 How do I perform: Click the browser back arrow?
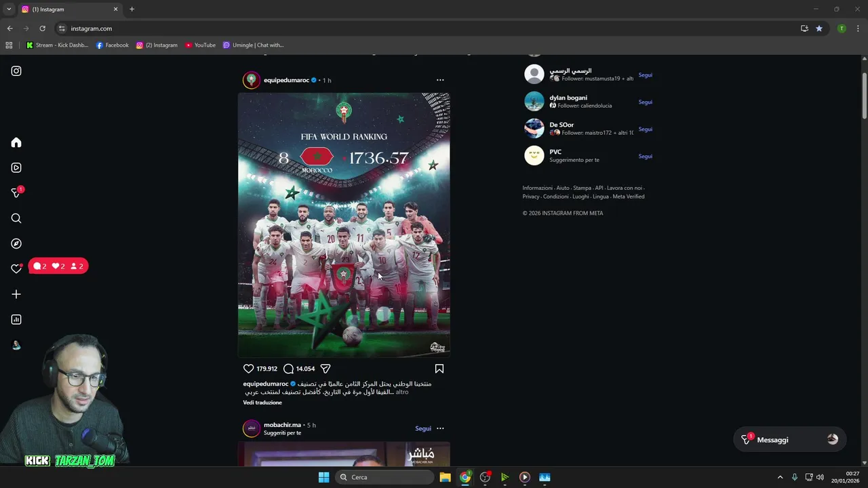click(9, 28)
